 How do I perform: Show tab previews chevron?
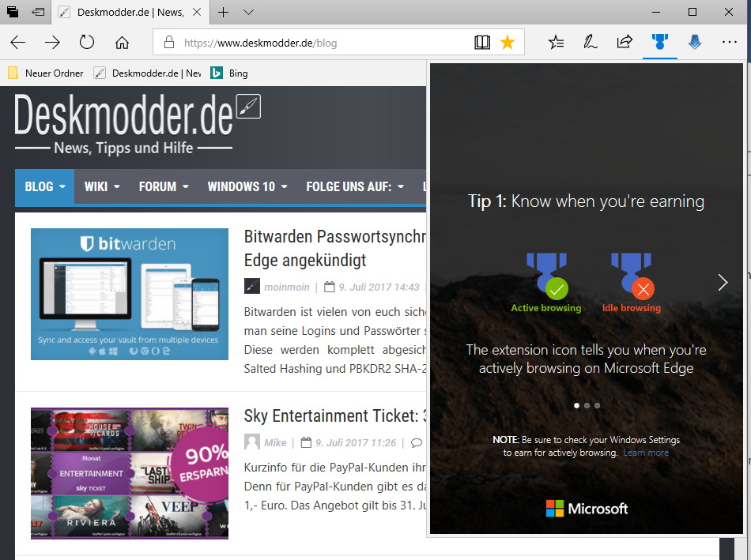[x=248, y=12]
